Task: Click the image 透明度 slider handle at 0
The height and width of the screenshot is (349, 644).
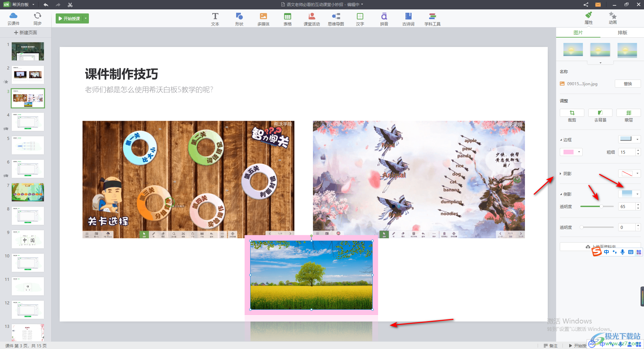Action: [582, 227]
